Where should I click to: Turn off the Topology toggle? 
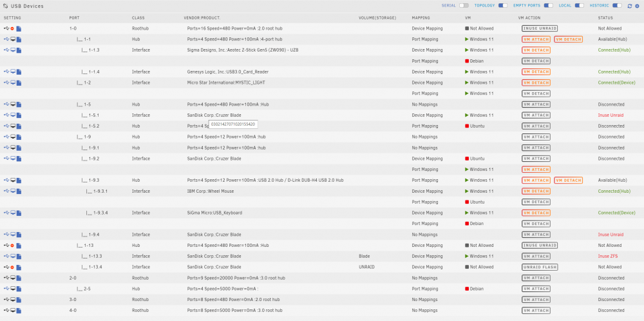[503, 6]
